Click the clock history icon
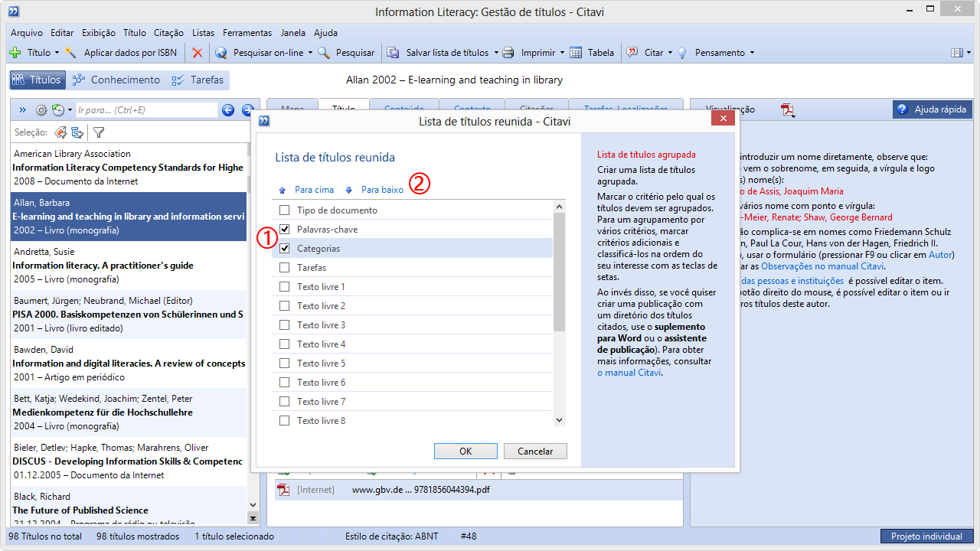 (x=58, y=110)
